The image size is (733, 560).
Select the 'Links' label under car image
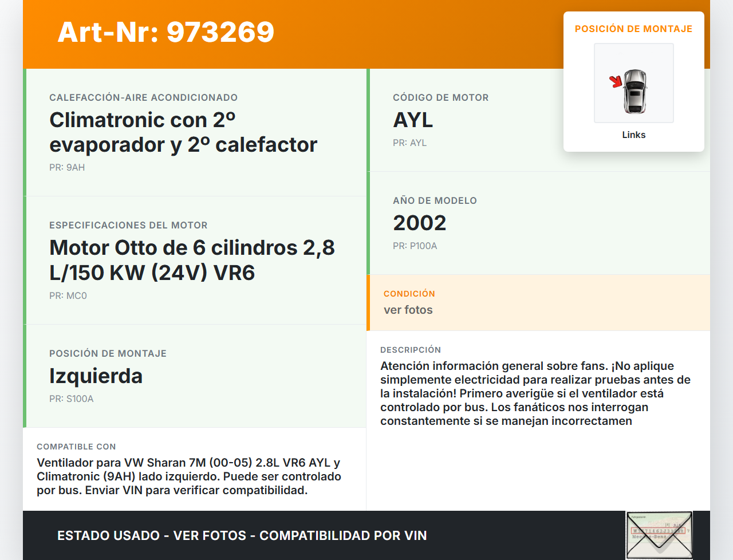tap(633, 135)
